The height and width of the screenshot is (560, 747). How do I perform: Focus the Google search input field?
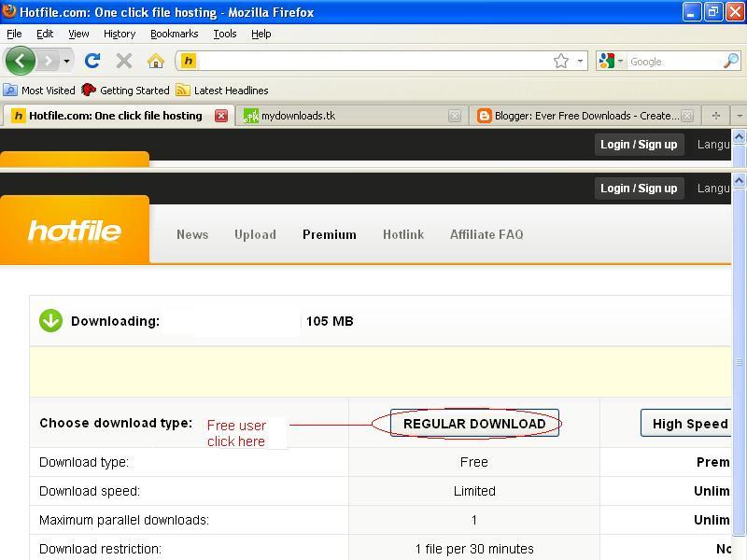click(x=673, y=62)
